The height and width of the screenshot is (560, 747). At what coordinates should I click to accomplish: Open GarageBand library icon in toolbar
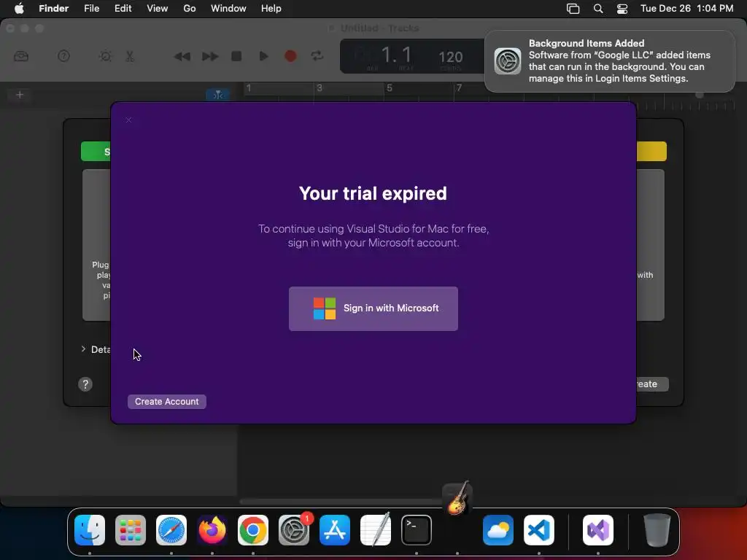coord(21,56)
